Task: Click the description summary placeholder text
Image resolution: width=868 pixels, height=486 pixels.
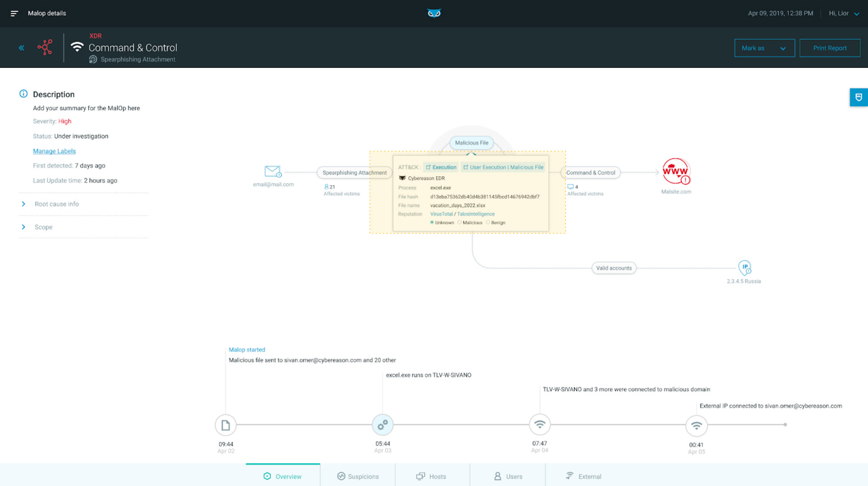Action: tap(86, 108)
